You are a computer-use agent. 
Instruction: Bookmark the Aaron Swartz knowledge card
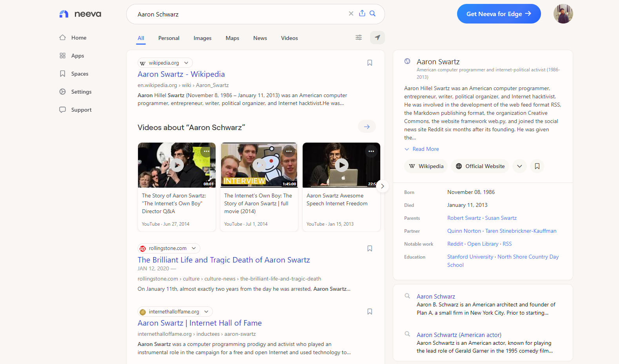click(x=537, y=166)
